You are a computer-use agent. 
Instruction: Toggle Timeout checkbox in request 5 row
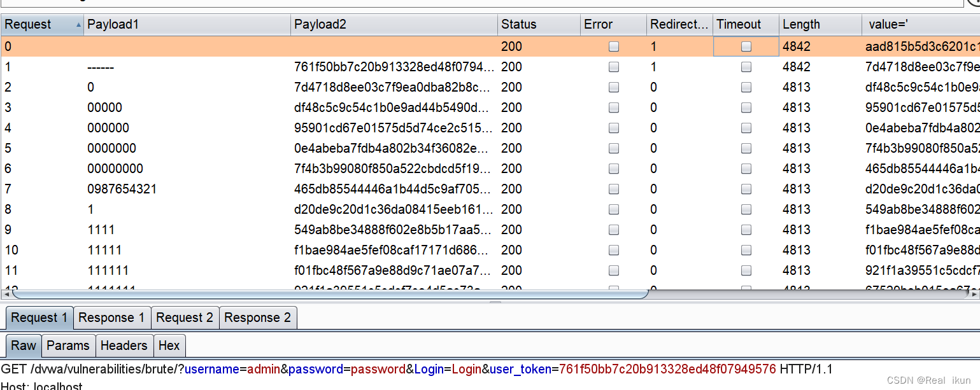click(746, 148)
